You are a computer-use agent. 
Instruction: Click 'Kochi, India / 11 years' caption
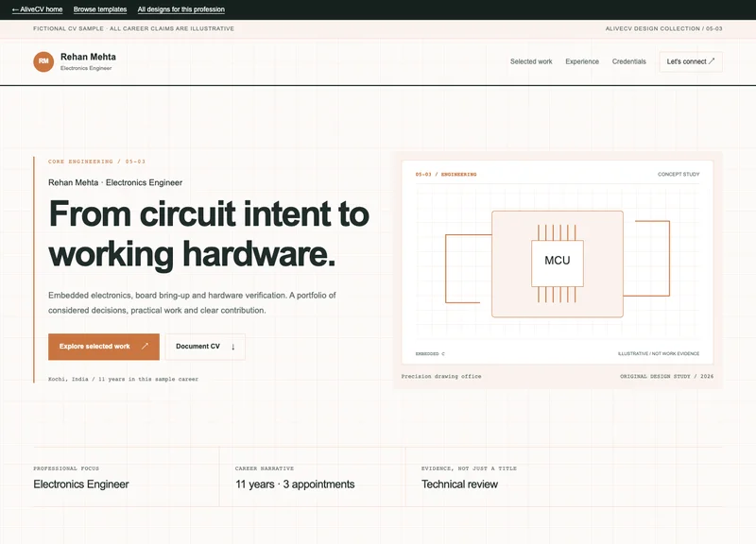tap(123, 380)
